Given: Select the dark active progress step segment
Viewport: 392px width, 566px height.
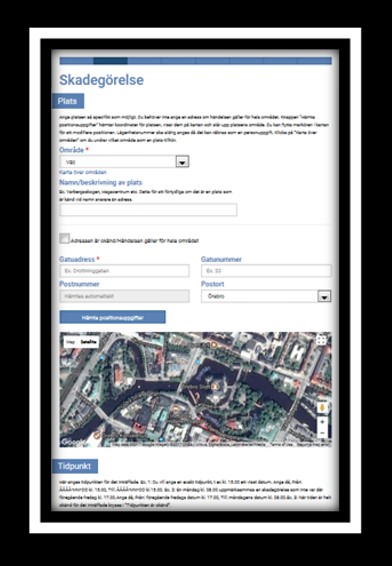Looking at the screenshot, I should click(110, 61).
